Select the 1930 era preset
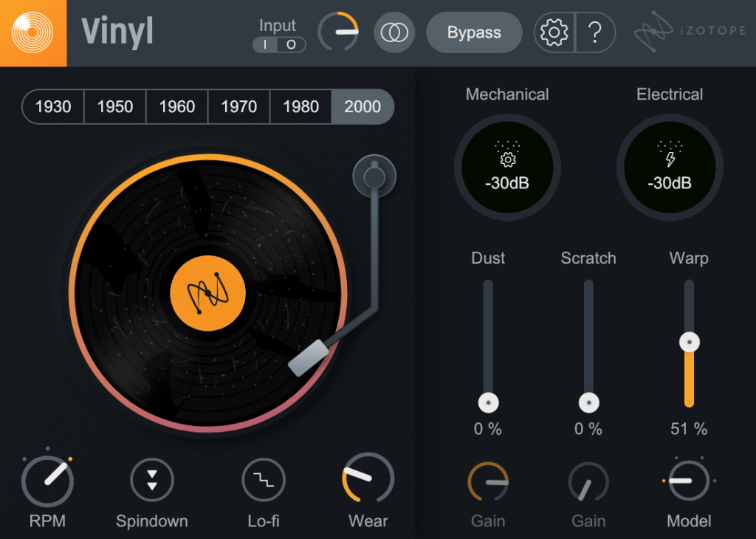 click(52, 106)
